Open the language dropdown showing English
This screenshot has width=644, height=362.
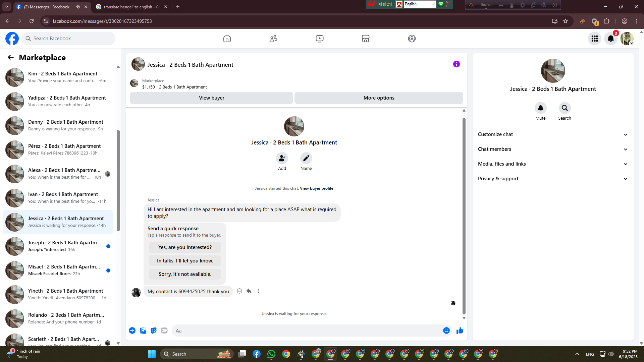[420, 4]
